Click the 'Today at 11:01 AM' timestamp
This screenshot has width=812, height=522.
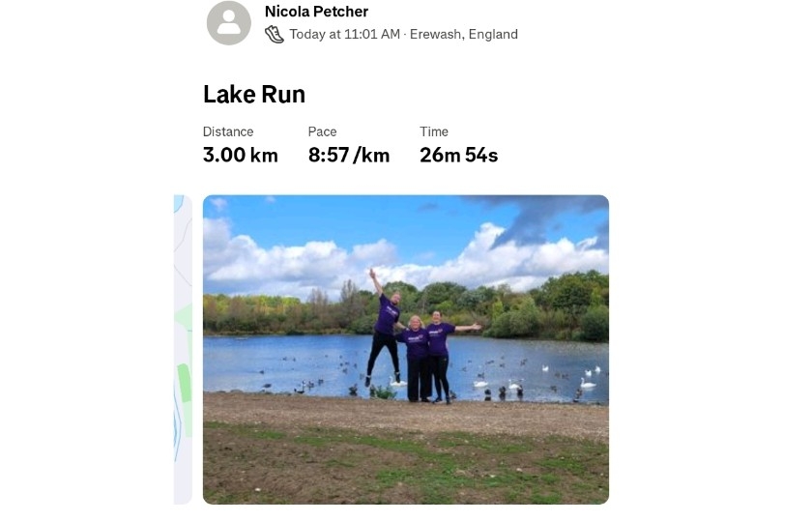pyautogui.click(x=344, y=35)
